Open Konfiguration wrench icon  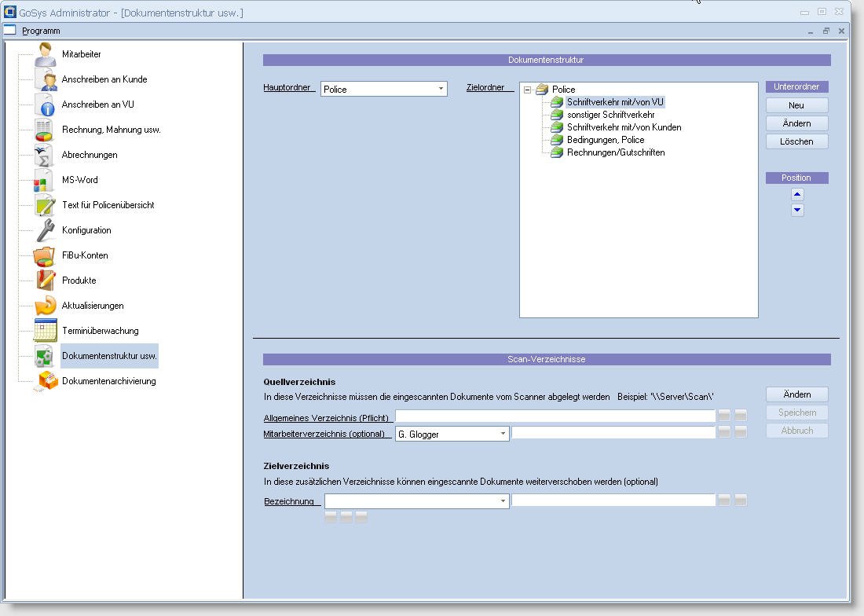(x=46, y=230)
